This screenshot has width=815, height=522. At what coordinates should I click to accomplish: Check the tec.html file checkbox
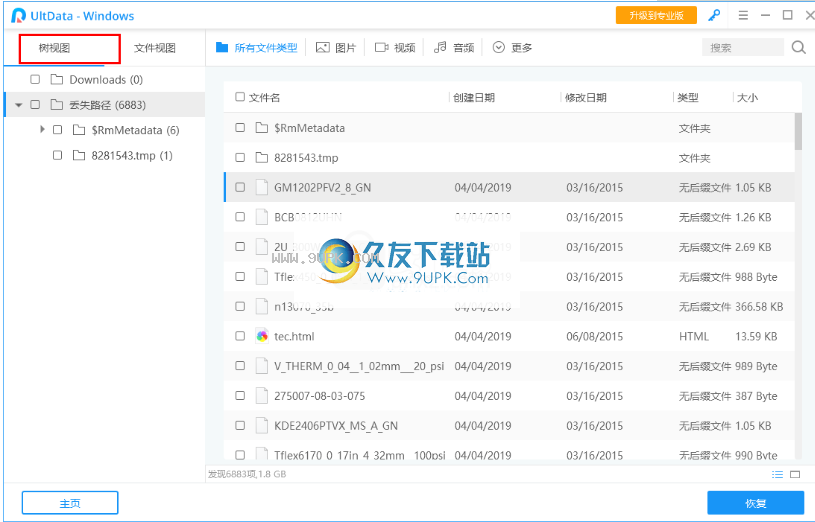click(240, 336)
